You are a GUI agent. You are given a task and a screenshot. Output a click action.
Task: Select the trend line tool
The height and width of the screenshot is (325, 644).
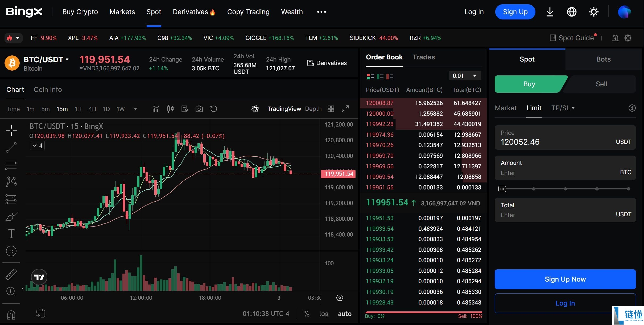point(11,147)
